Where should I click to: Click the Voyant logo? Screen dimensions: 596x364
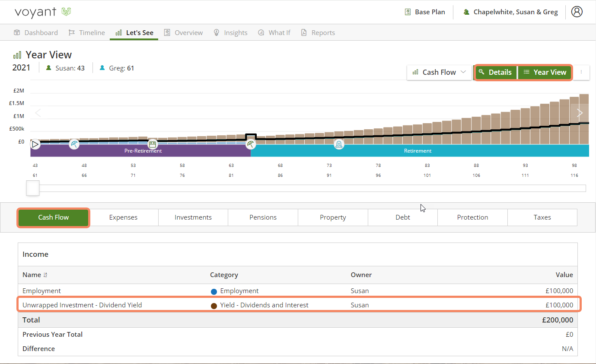click(x=43, y=12)
